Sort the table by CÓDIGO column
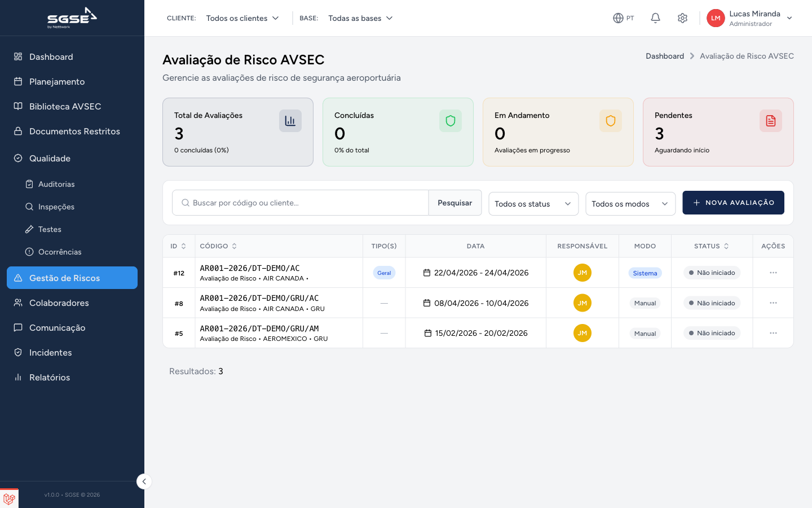 pos(218,246)
